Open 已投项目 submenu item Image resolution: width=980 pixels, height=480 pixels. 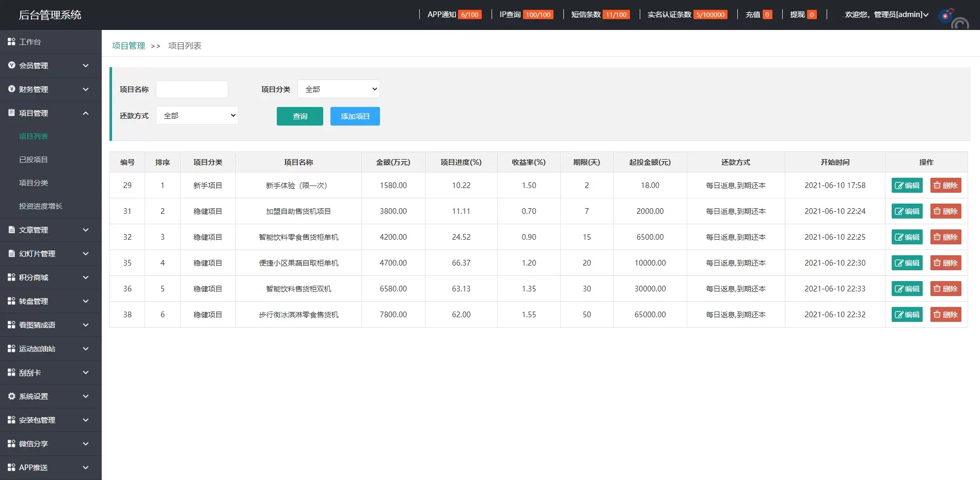34,160
